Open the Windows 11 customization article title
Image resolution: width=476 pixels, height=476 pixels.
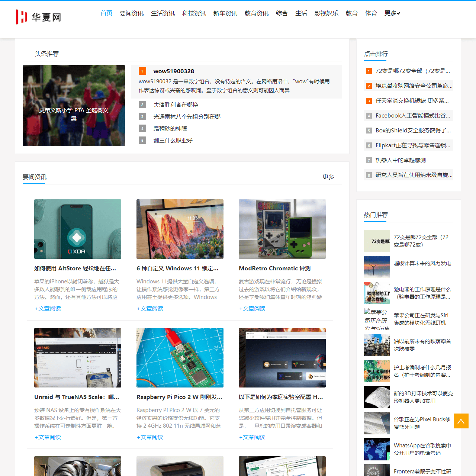pyautogui.click(x=177, y=268)
